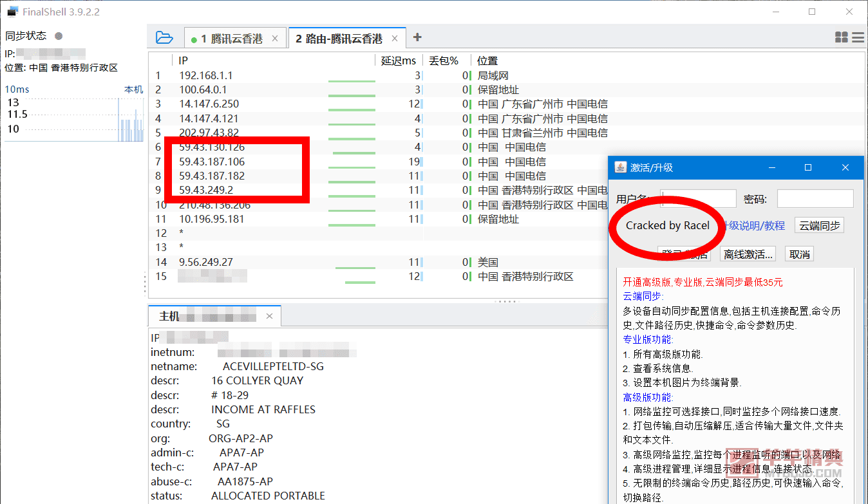Click the Java icon in activation dialog

click(620, 167)
